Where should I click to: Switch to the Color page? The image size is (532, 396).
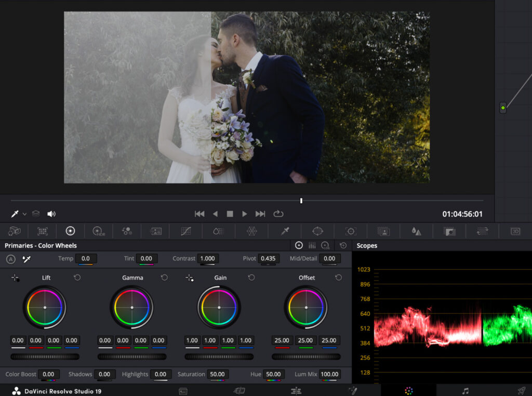tap(409, 391)
